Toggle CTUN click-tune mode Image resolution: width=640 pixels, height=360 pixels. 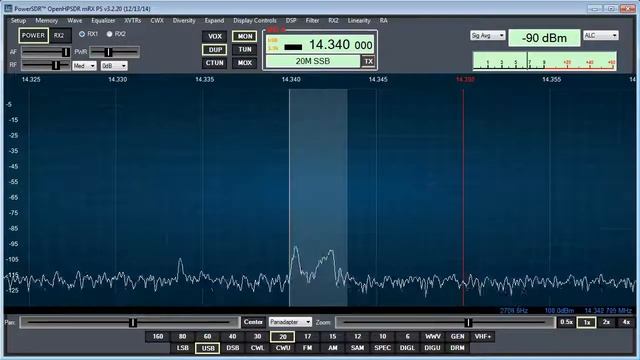[x=215, y=63]
